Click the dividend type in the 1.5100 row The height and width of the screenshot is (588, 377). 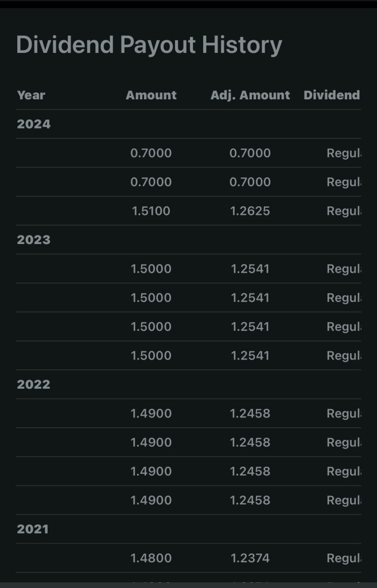(343, 211)
